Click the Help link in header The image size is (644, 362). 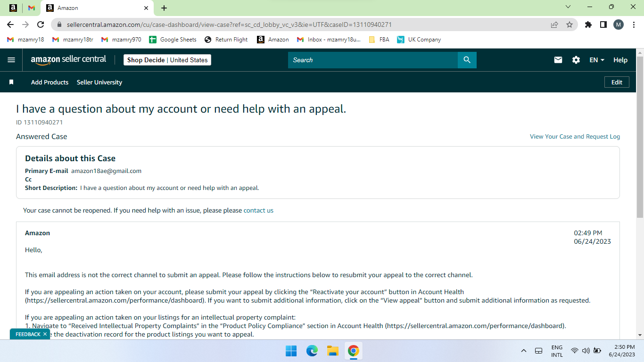pos(620,60)
